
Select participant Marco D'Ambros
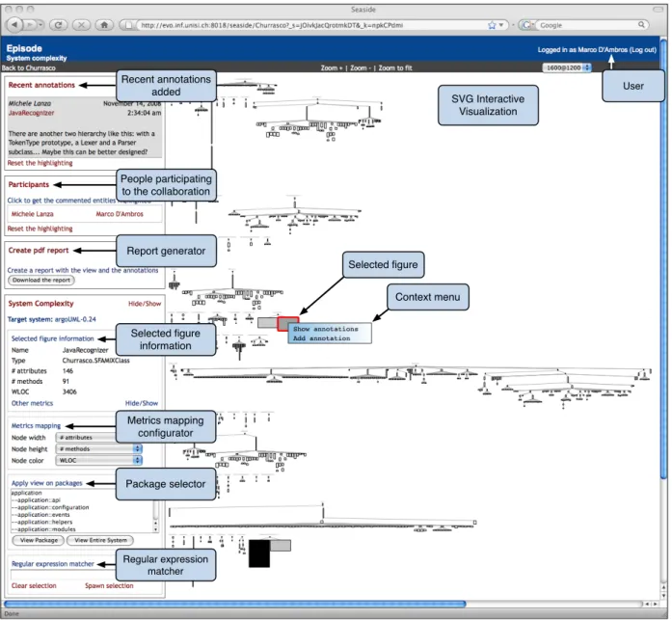(120, 214)
